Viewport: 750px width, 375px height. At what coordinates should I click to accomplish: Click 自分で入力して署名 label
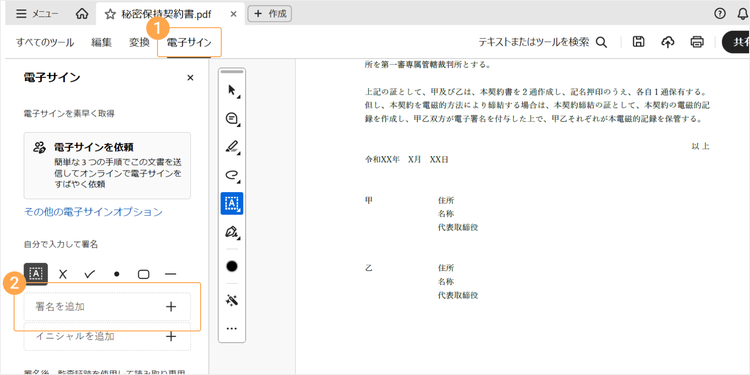[x=61, y=244]
